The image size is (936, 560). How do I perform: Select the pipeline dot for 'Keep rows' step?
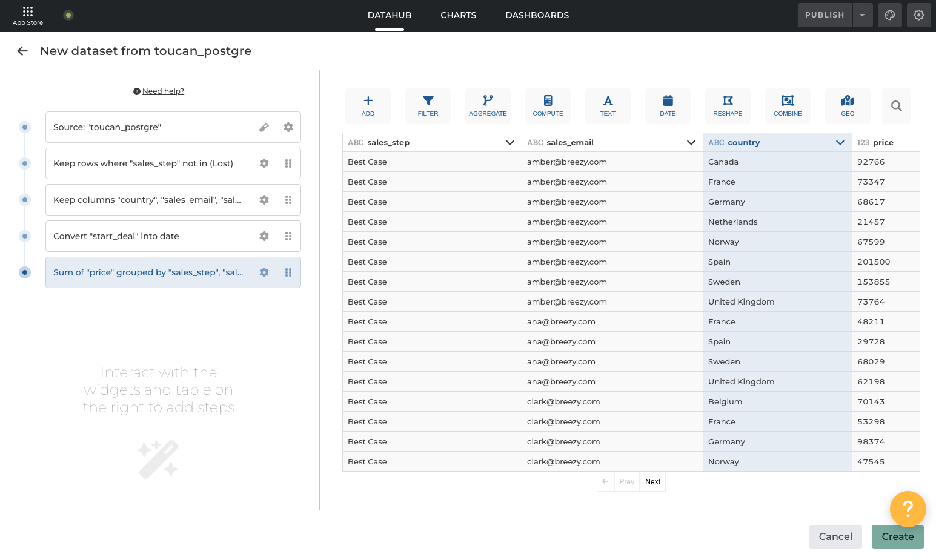[x=25, y=163]
